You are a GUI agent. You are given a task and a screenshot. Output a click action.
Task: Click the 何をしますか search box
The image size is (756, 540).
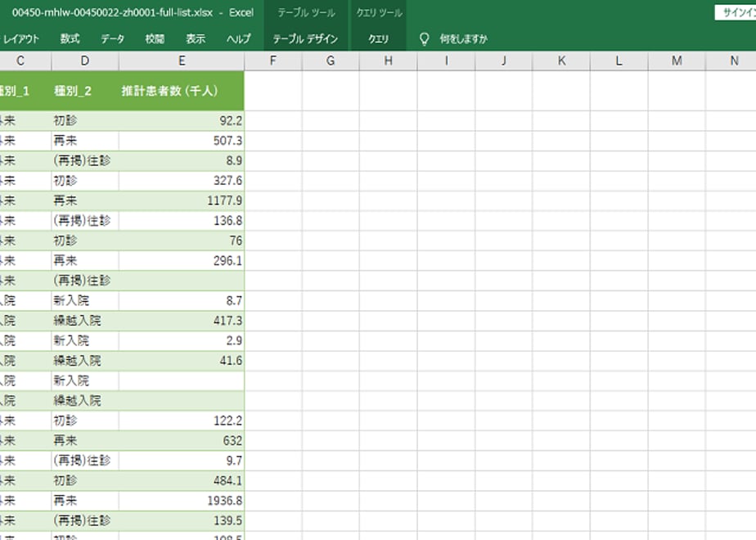(x=463, y=39)
